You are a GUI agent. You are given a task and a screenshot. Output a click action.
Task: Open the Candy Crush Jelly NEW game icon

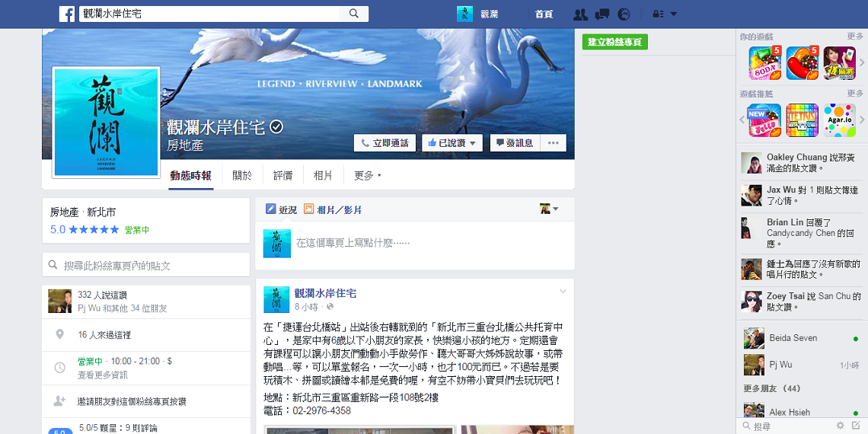pyautogui.click(x=764, y=120)
